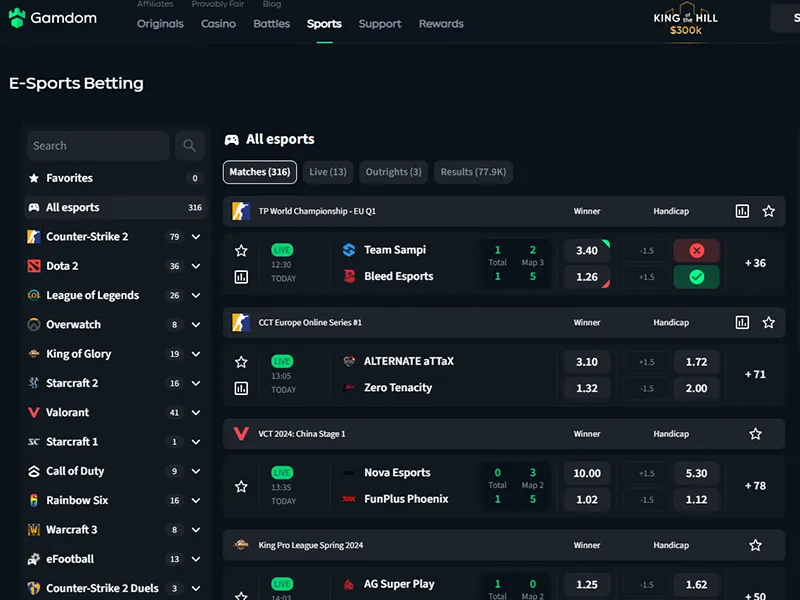Screen dimensions: 800x600
Task: Expand the Overwatch category chevron
Action: (196, 324)
